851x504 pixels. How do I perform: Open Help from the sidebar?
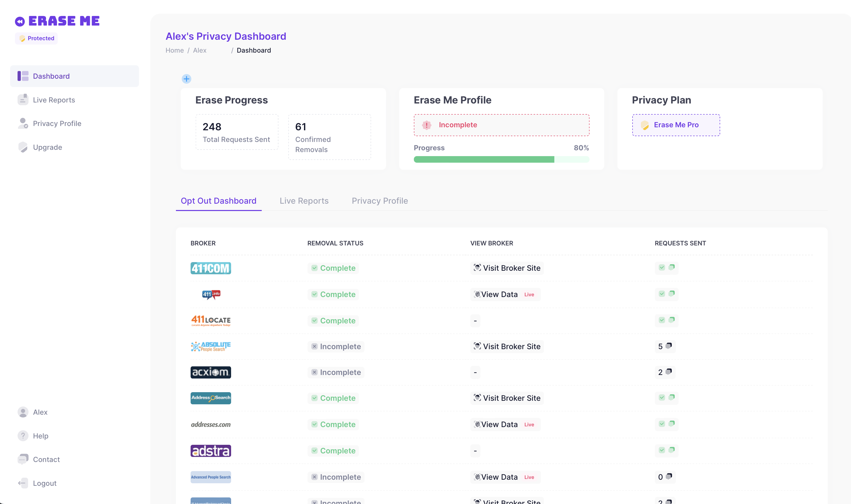coord(74,436)
